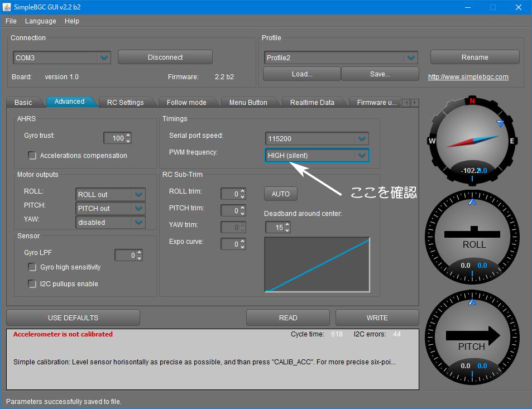Open the Menu Button tab

[248, 103]
